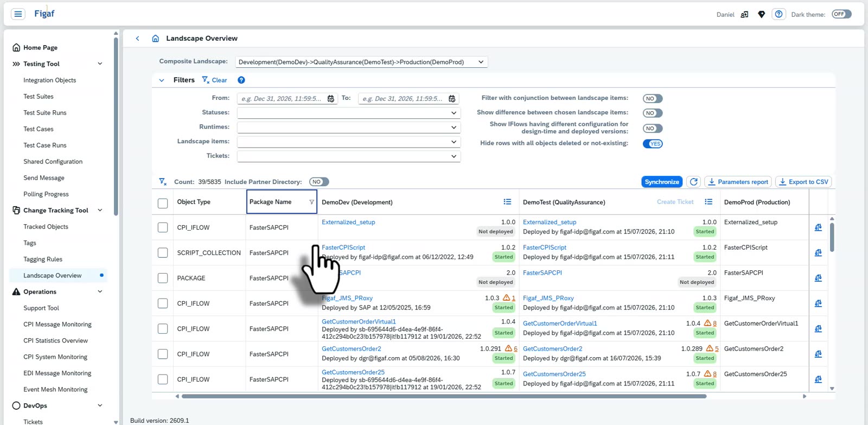Screen dimensions: 868x425
Task: Open the DemoDev column list options icon
Action: (x=507, y=202)
